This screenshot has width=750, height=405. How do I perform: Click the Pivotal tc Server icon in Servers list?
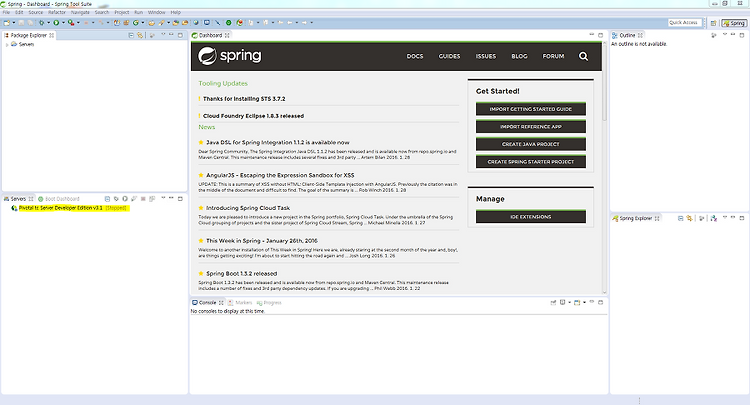point(14,208)
